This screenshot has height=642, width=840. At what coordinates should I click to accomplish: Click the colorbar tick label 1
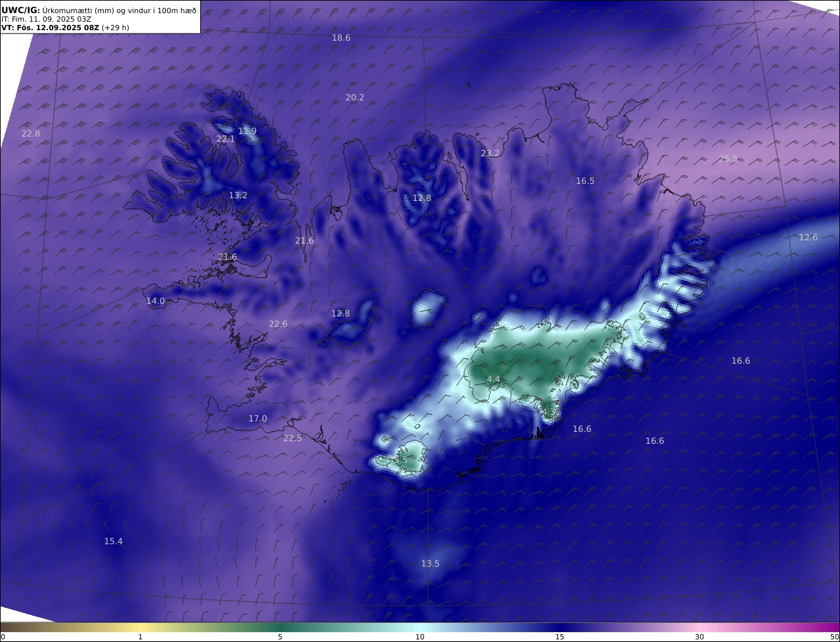tap(140, 637)
